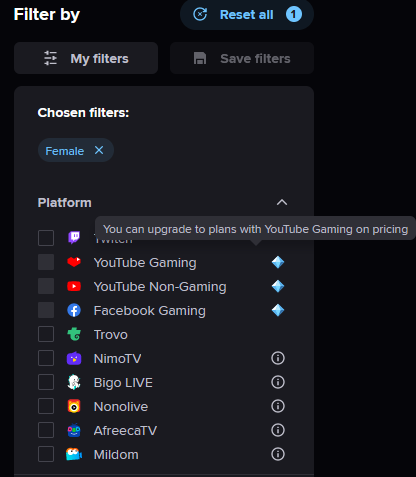Click the Trovo green logo icon
The width and height of the screenshot is (416, 477).
(74, 334)
